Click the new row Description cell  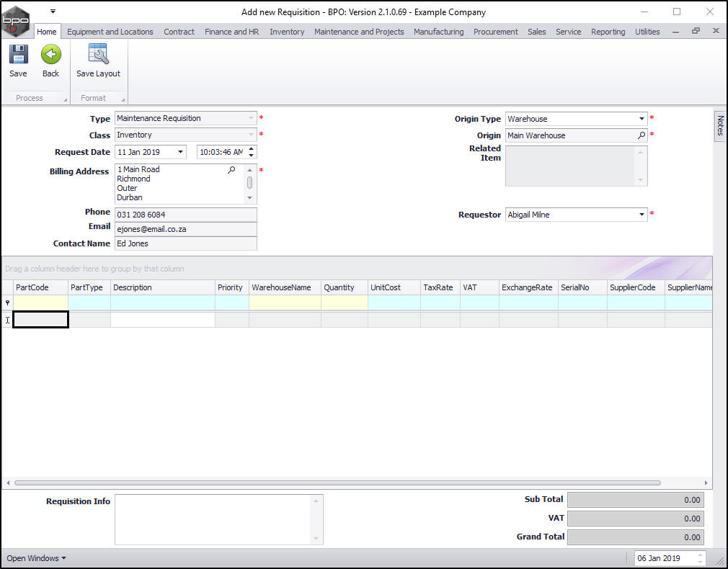(162, 320)
